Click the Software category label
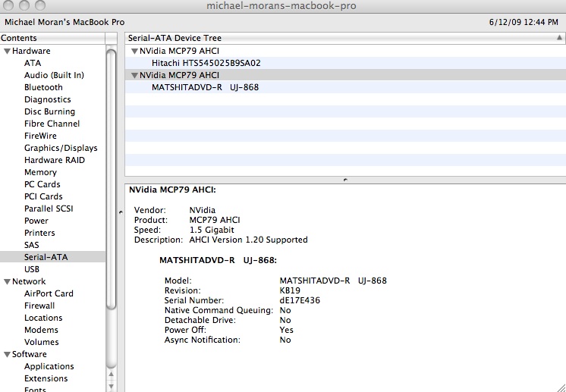 [x=30, y=355]
